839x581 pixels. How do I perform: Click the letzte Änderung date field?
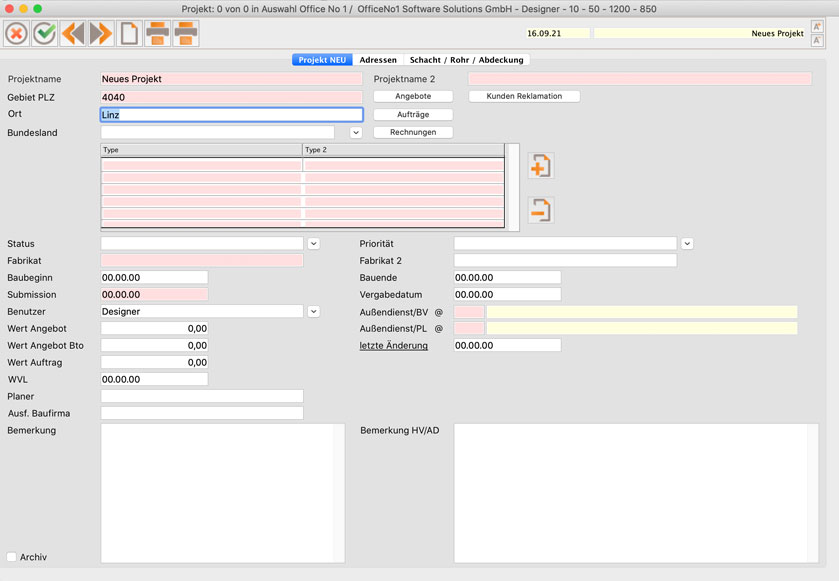tap(507, 346)
